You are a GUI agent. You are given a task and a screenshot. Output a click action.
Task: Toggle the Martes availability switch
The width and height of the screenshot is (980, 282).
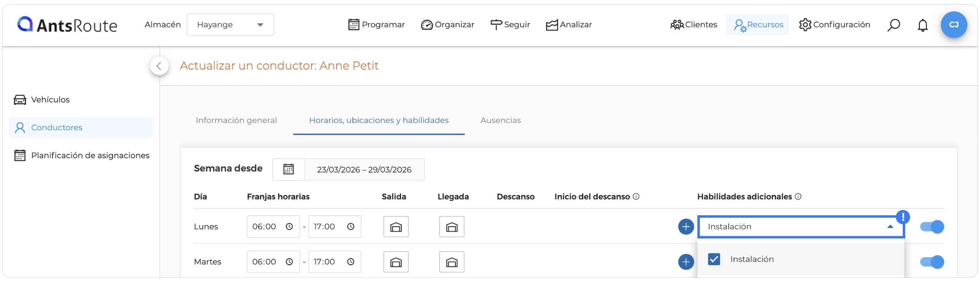coord(932,262)
